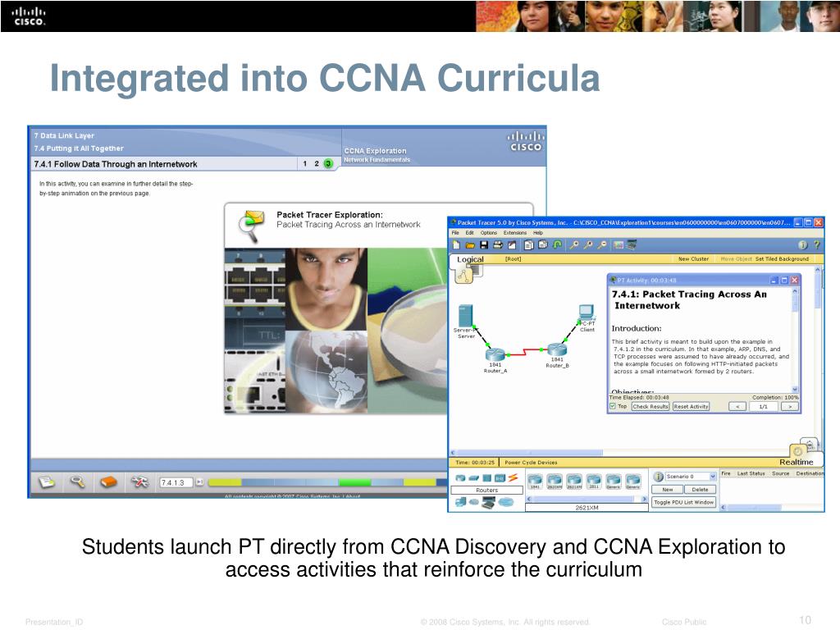Click the PT Activity instructions vertical scrollbar
Viewport: 840px width, 630px height.
pyautogui.click(x=794, y=340)
